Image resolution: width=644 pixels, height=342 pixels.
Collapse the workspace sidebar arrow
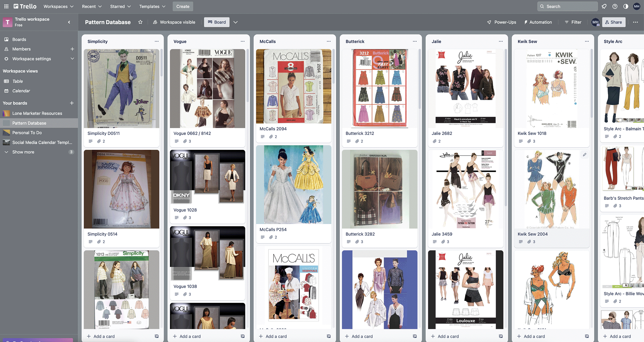tap(69, 22)
